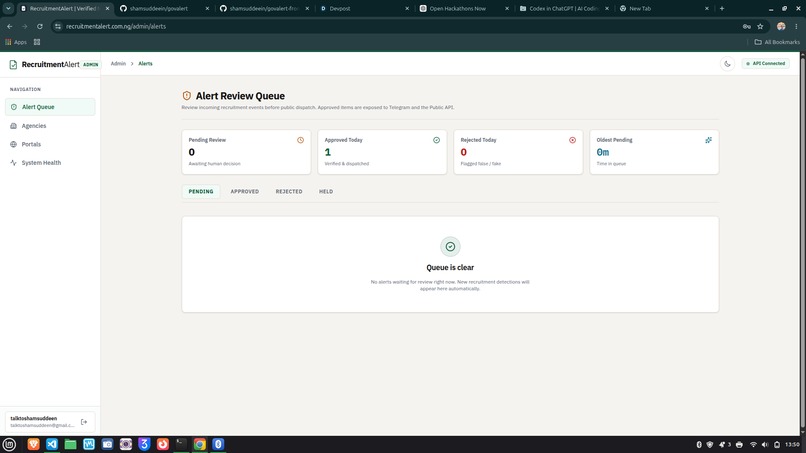
Task: Click the browser address bar URL
Action: click(116, 26)
